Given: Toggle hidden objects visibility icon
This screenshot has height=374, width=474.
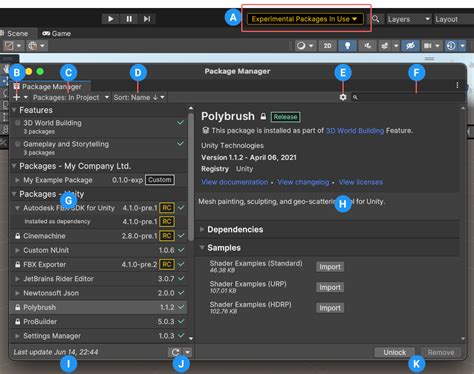Looking at the screenshot, I should (x=410, y=46).
